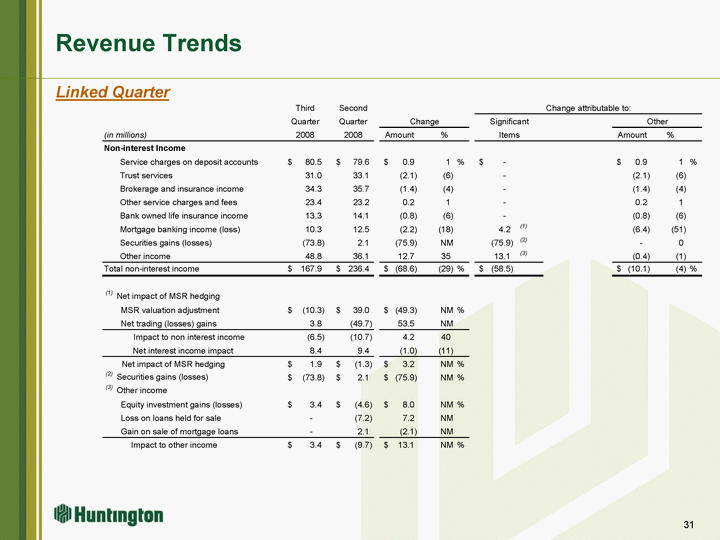
Task: Click the 'Loss on loans held for sale' label
Action: [170, 418]
